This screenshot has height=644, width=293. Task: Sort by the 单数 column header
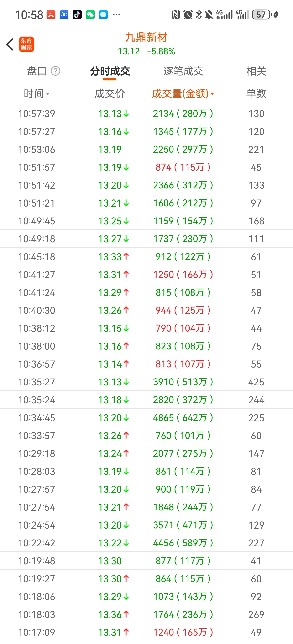(256, 94)
